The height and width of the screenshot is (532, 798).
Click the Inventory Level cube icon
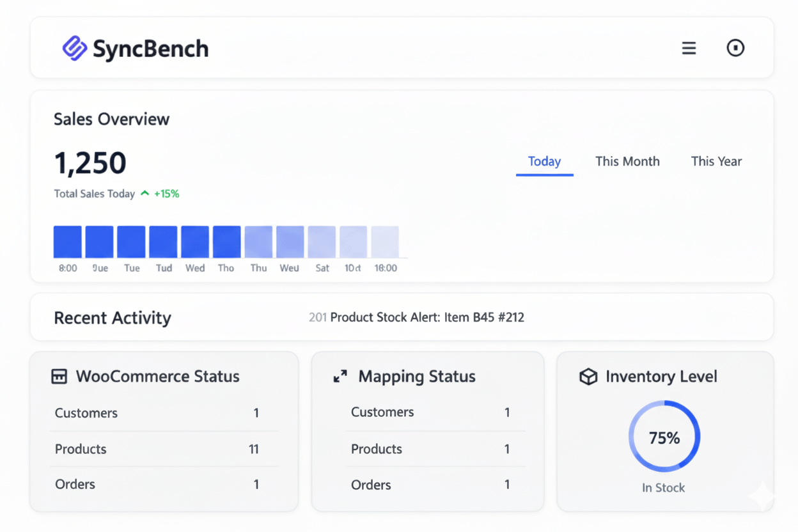pyautogui.click(x=588, y=377)
